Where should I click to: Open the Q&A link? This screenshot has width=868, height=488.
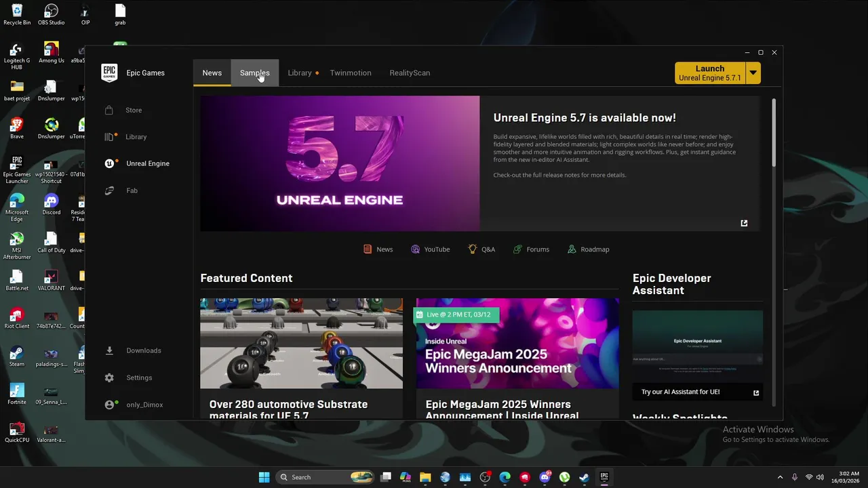click(x=481, y=249)
